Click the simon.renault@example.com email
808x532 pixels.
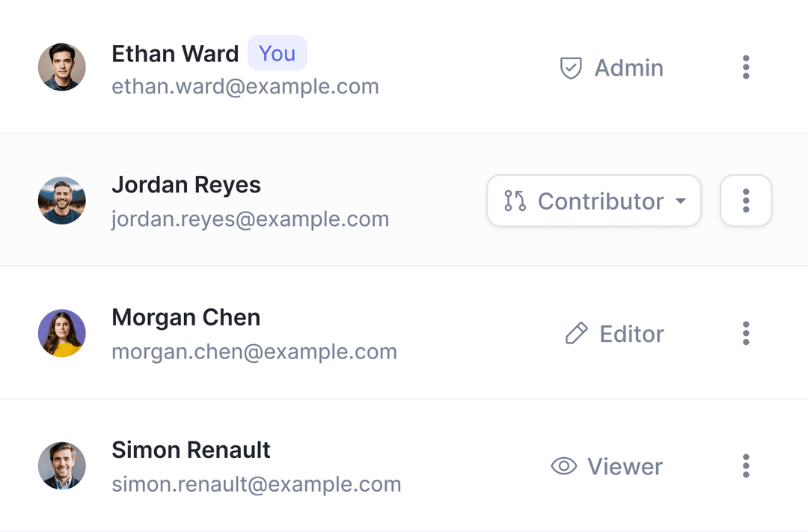(257, 484)
